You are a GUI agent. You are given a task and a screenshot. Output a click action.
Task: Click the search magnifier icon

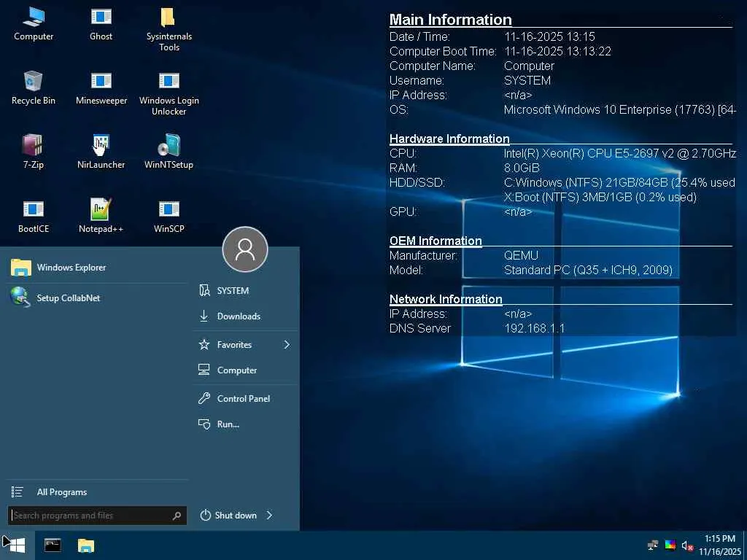(x=177, y=516)
